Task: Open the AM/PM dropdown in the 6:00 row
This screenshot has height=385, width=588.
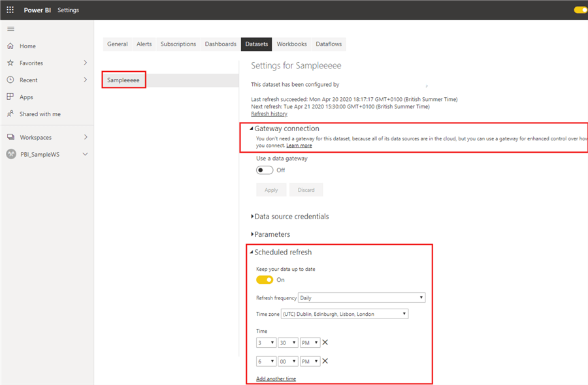Action: (310, 362)
